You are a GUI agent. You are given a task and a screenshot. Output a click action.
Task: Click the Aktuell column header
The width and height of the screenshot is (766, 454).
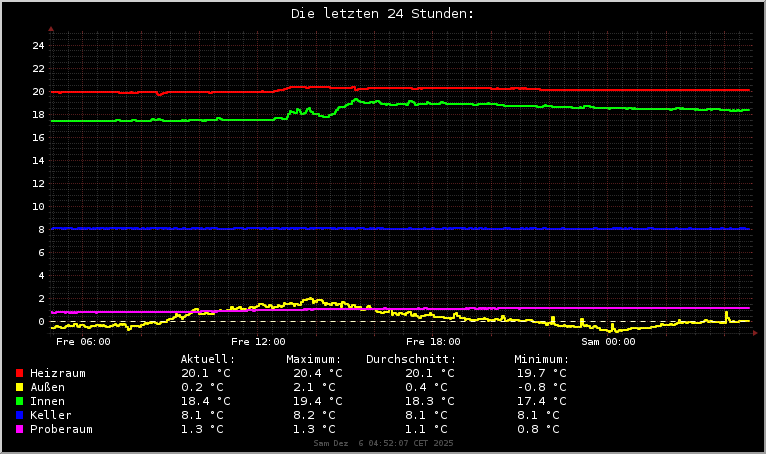[208, 359]
